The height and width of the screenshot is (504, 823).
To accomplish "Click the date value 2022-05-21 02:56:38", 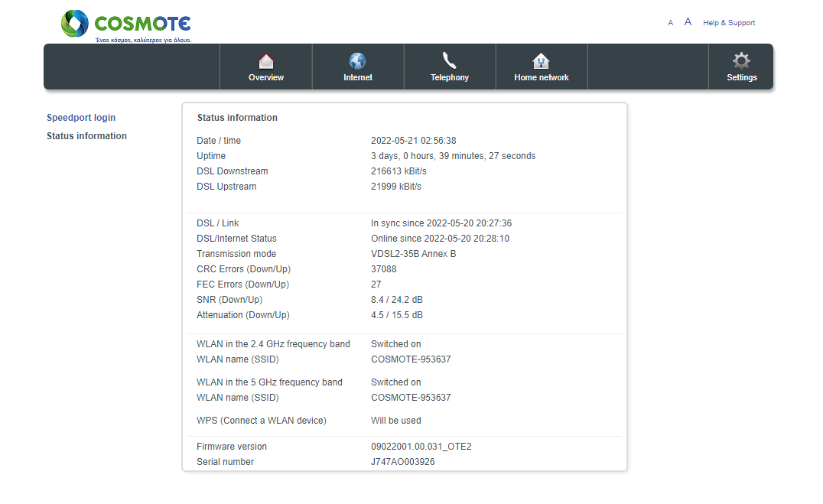I will pos(414,141).
